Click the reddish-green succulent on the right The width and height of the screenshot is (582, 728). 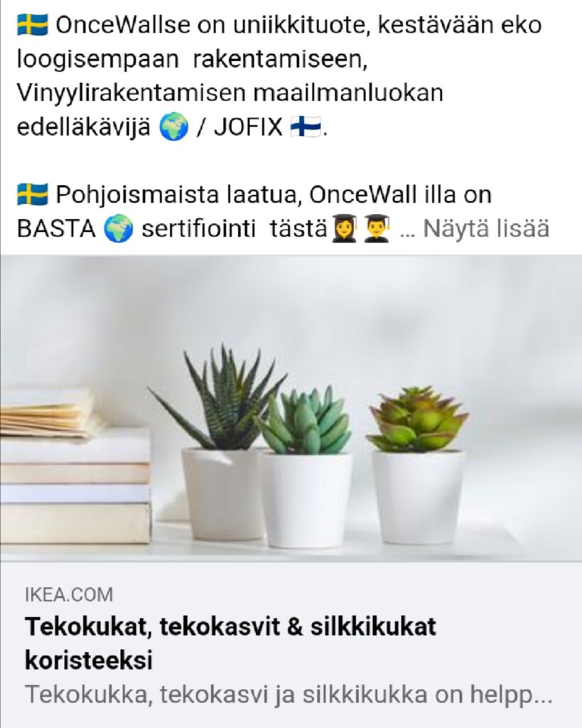(417, 419)
